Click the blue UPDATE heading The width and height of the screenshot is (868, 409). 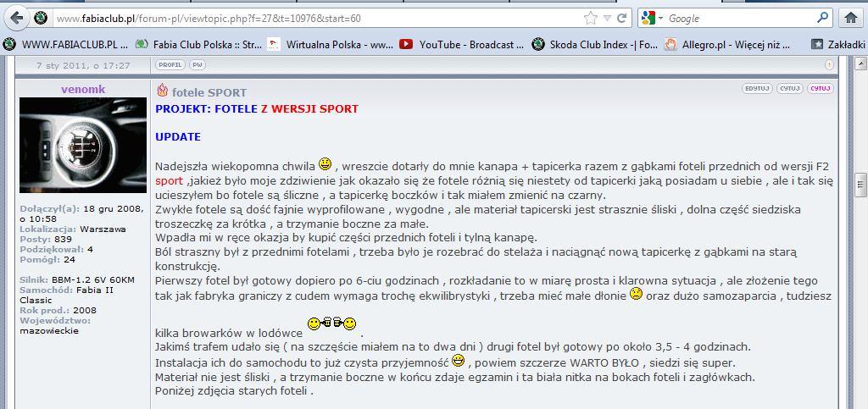coord(178,137)
